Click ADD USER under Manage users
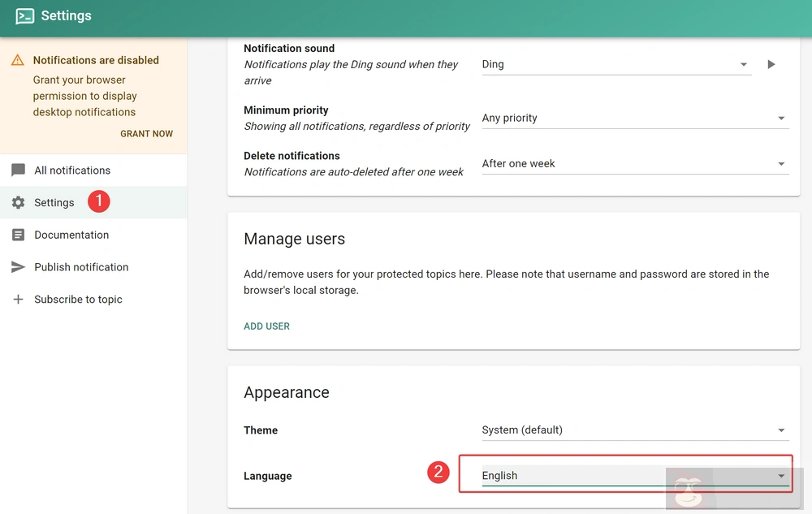 266,326
